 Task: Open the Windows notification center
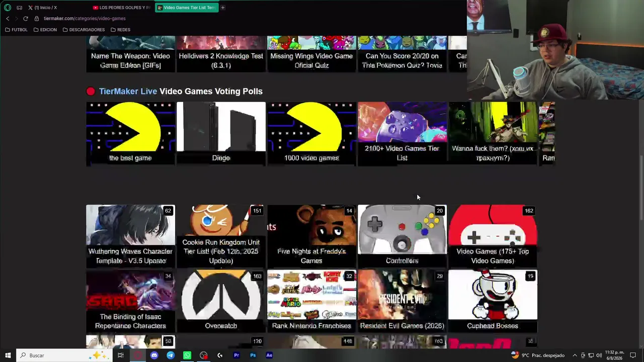(x=633, y=355)
